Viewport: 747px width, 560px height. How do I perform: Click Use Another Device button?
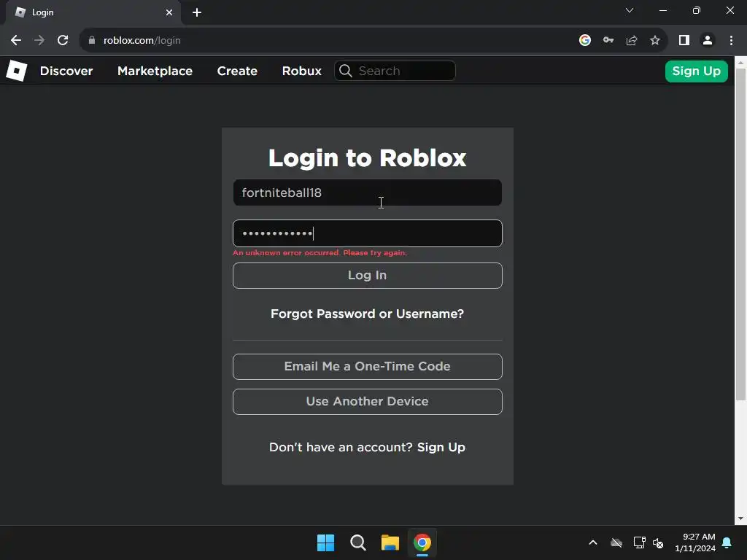pos(368,402)
